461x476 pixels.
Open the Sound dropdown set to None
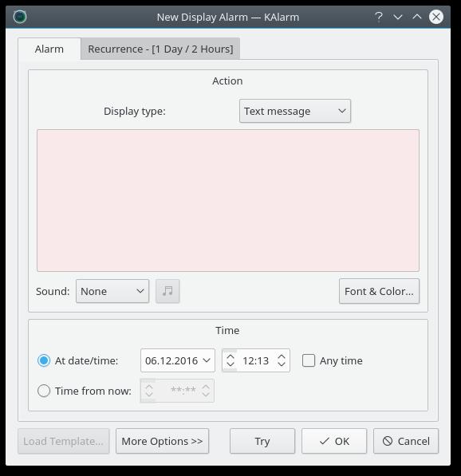pyautogui.click(x=112, y=292)
